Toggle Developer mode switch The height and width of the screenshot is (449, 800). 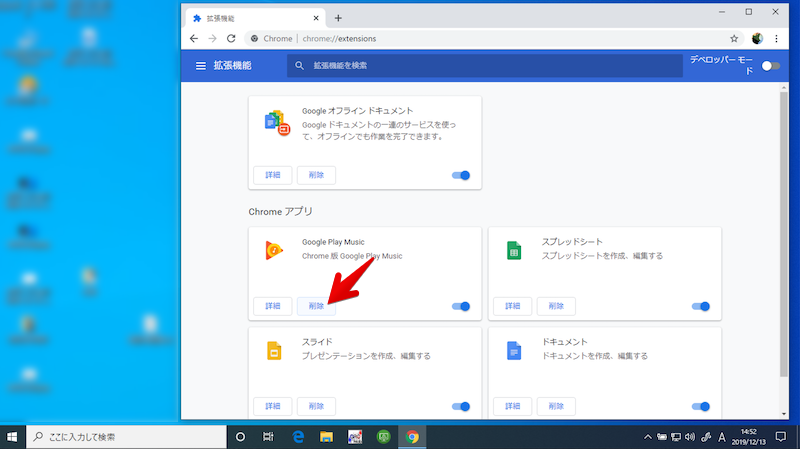pyautogui.click(x=769, y=66)
